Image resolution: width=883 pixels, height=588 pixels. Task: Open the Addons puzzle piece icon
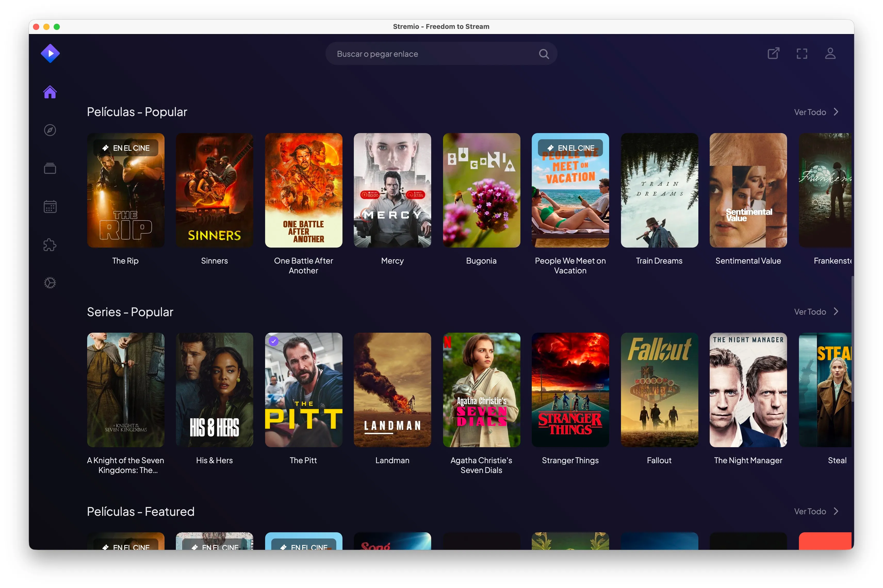pyautogui.click(x=50, y=245)
